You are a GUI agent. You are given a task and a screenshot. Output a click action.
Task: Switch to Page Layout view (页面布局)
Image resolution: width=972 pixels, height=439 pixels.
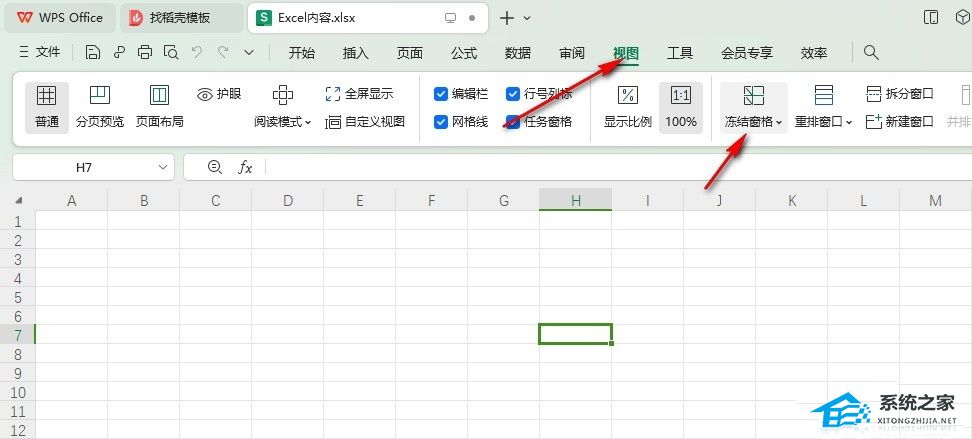click(159, 107)
